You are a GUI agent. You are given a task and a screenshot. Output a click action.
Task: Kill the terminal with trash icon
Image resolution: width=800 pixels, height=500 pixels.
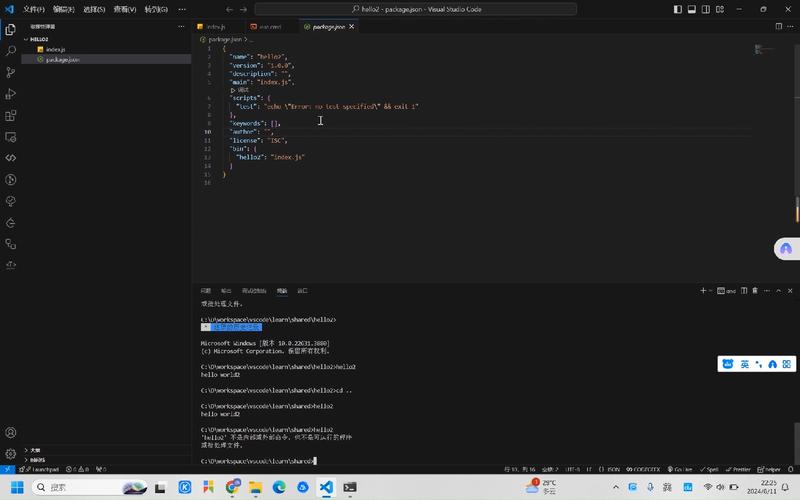(x=755, y=290)
